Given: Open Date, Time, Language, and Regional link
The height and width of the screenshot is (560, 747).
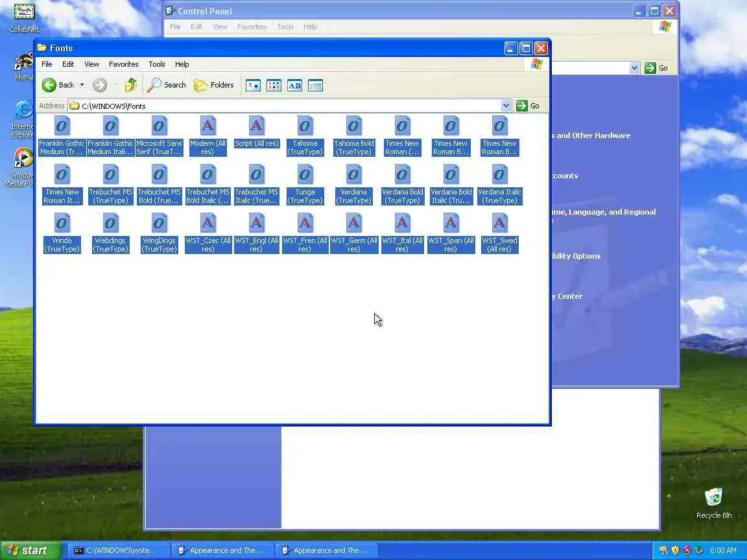Looking at the screenshot, I should pos(604,216).
